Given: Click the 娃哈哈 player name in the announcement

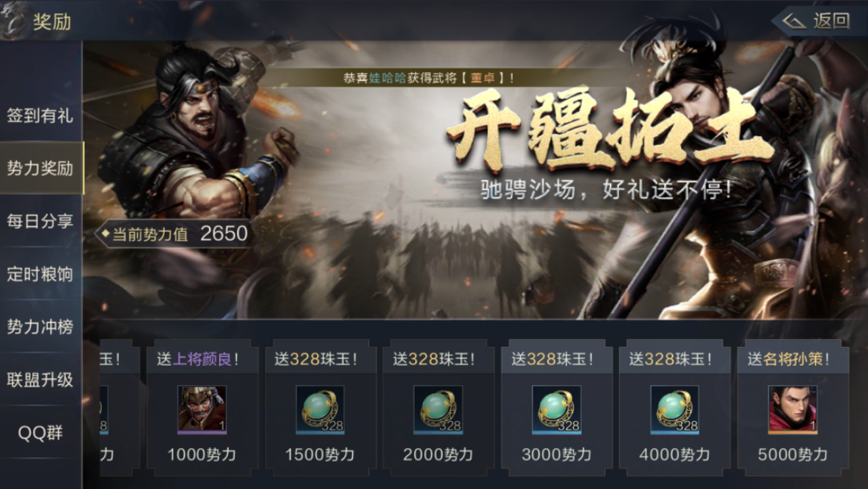Looking at the screenshot, I should (x=388, y=78).
